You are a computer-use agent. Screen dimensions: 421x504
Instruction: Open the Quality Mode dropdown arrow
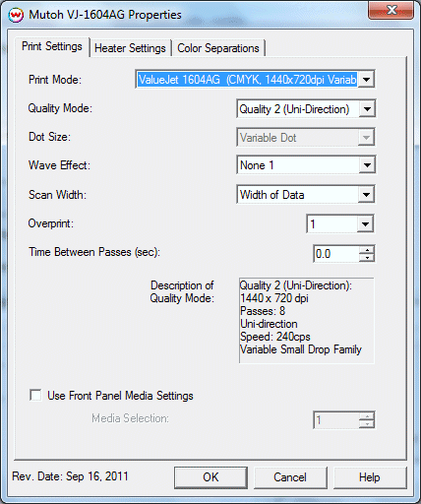[367, 109]
